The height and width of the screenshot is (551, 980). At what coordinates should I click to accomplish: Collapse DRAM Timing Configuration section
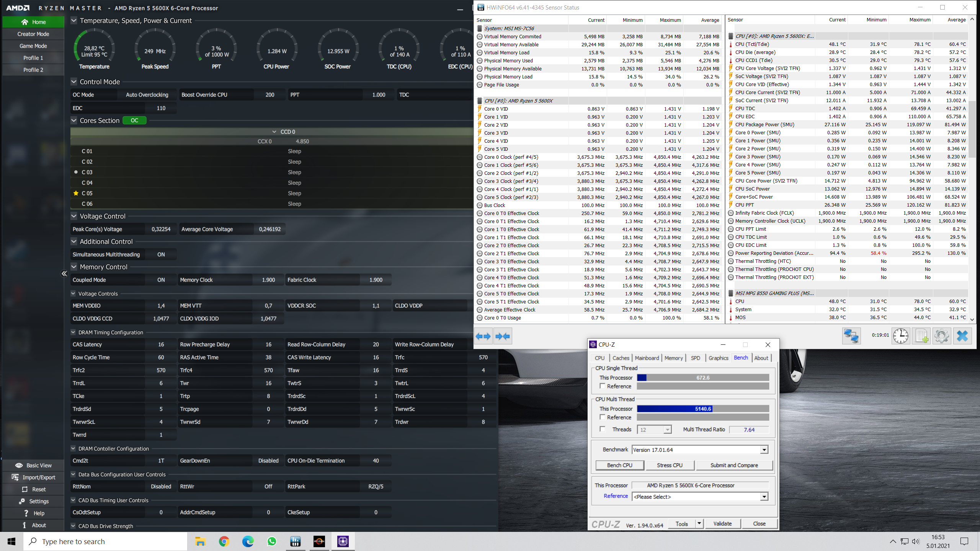point(73,332)
